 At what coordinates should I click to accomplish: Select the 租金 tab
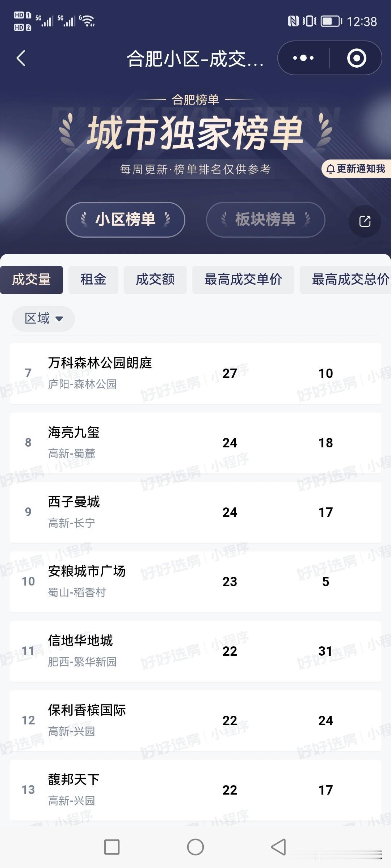point(93,280)
